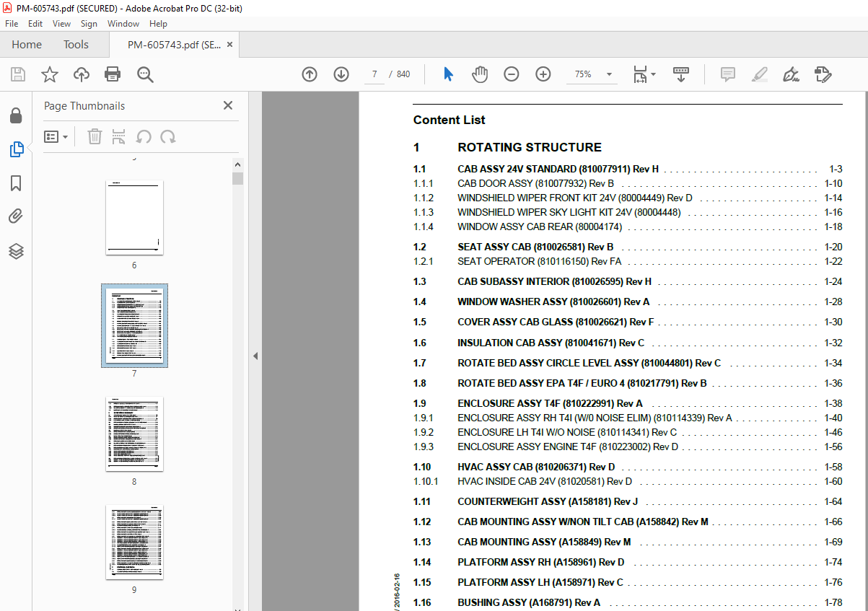
Task: Switch to the Tools tab
Action: [x=76, y=45]
